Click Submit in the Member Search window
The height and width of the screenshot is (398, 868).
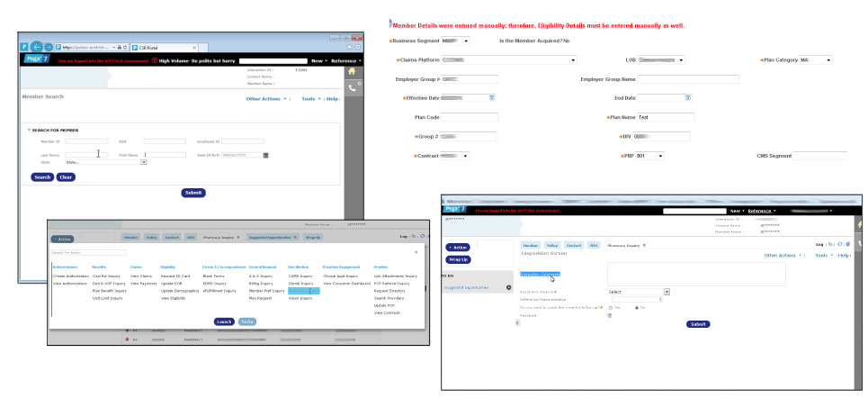193,193
